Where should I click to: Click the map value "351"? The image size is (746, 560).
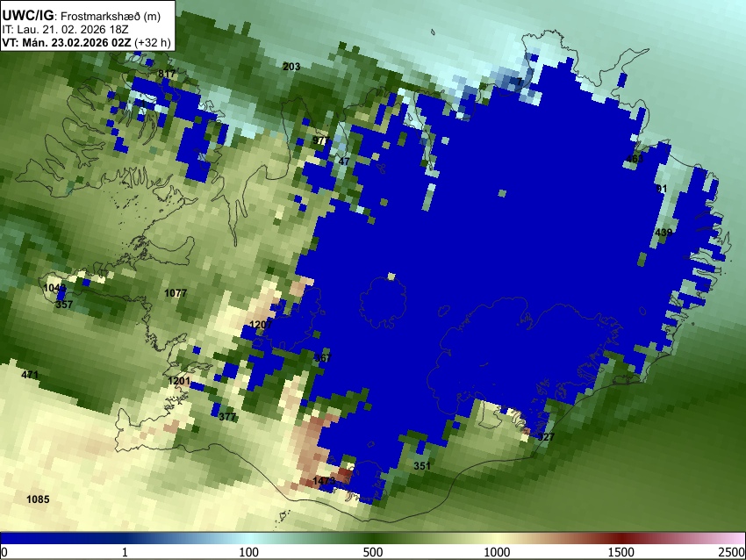click(422, 466)
